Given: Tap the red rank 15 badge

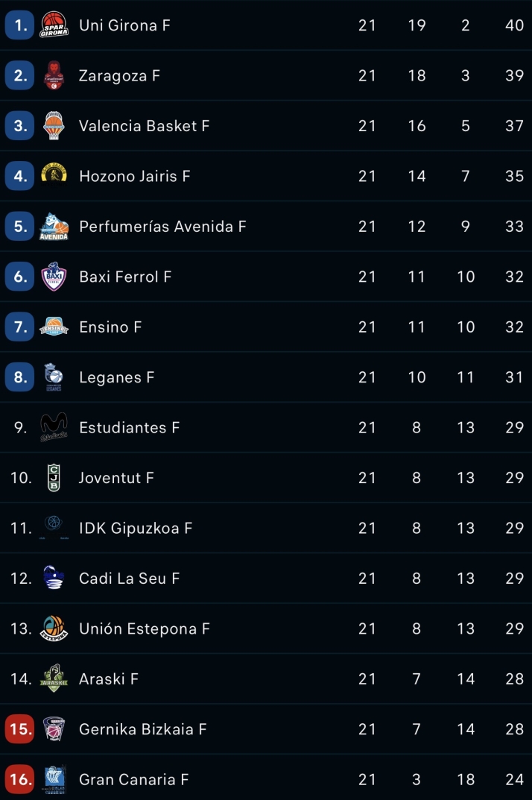Looking at the screenshot, I should pos(19,729).
